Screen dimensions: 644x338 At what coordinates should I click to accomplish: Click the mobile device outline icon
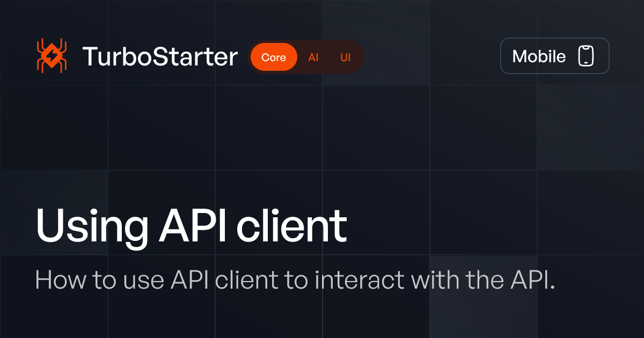click(x=587, y=56)
